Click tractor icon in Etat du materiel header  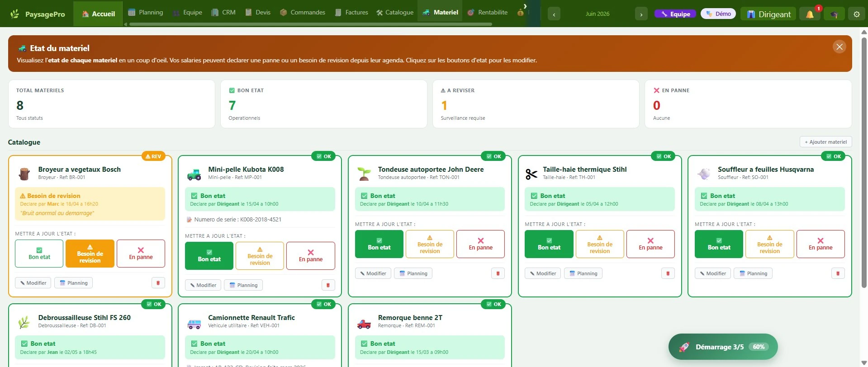[22, 48]
